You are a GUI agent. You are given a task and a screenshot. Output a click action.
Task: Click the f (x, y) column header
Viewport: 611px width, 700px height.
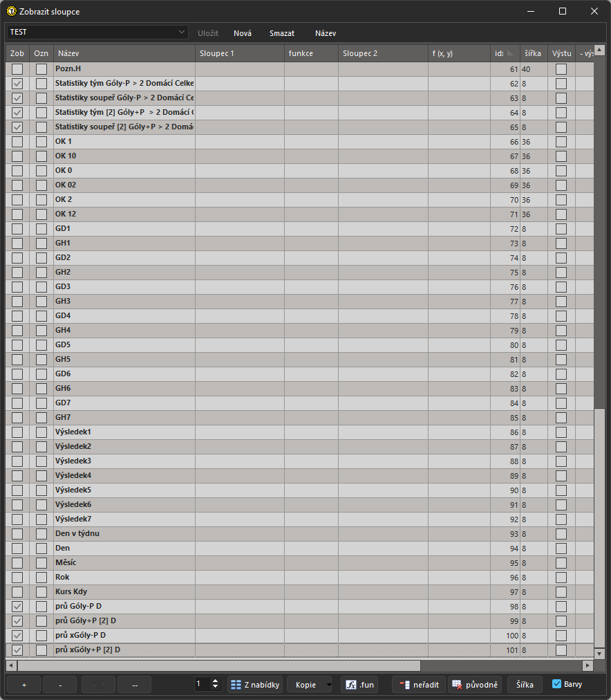click(460, 53)
